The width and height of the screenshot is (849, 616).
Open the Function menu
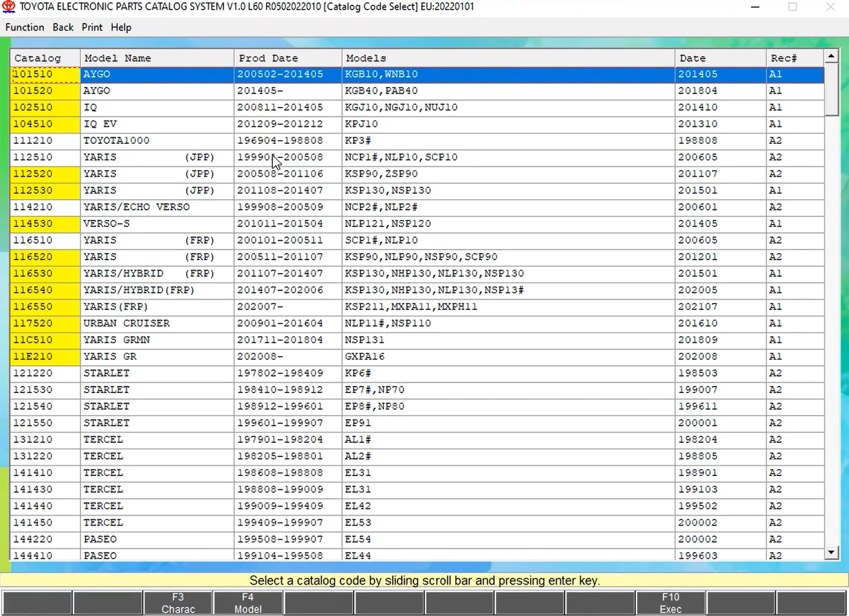pyautogui.click(x=25, y=27)
